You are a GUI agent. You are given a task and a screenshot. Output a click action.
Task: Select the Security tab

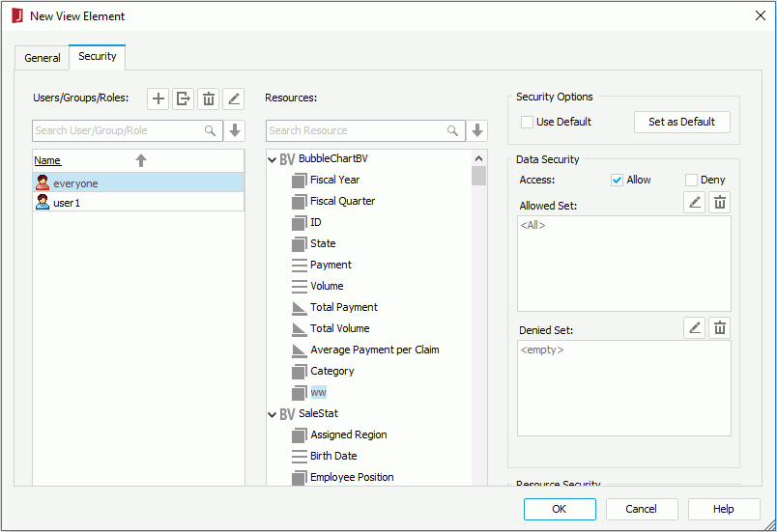pos(97,56)
